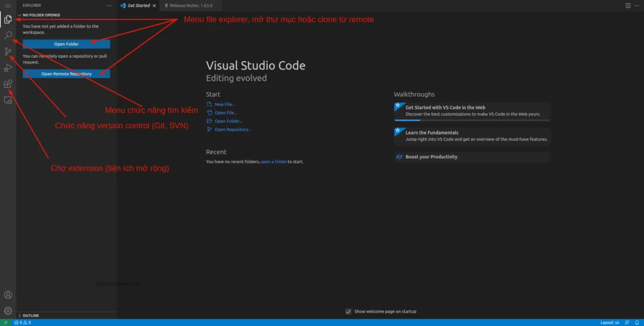Viewport: 644px width, 326px height.
Task: Open the hamburger application menu
Action: coord(8,6)
